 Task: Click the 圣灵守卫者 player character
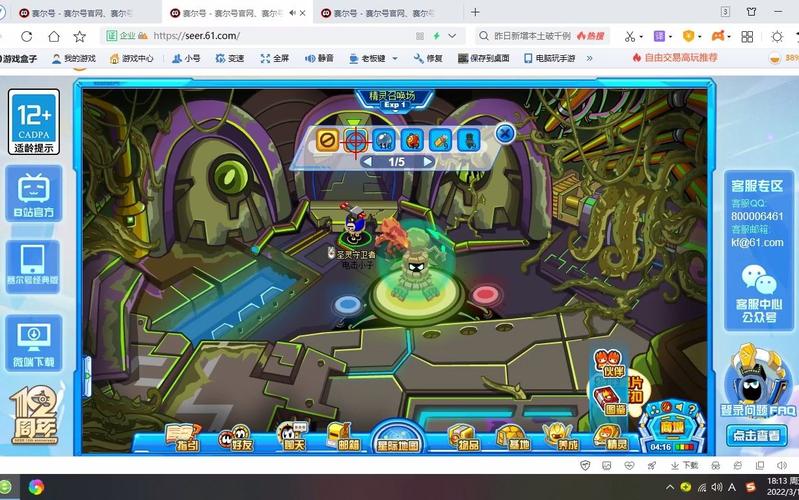point(354,224)
